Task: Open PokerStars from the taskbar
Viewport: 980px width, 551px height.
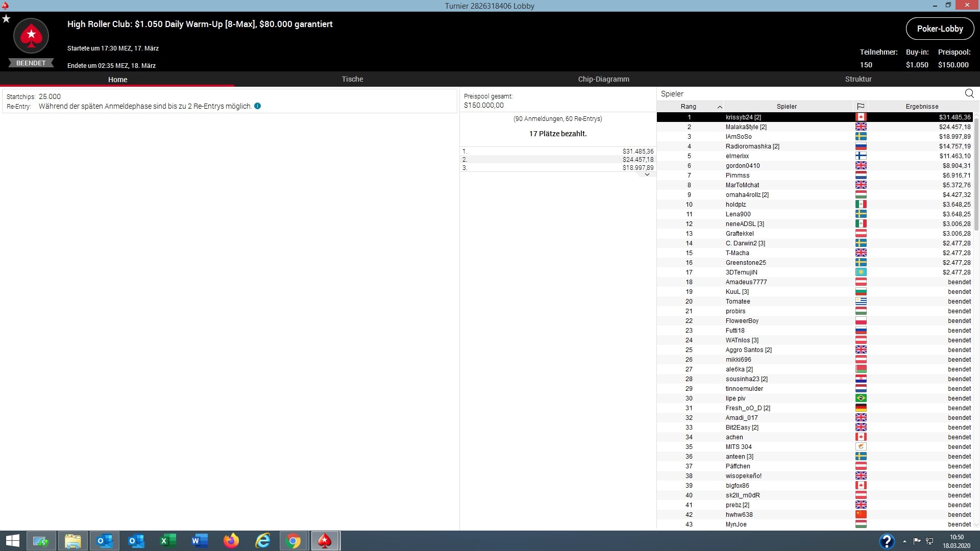Action: (325, 541)
